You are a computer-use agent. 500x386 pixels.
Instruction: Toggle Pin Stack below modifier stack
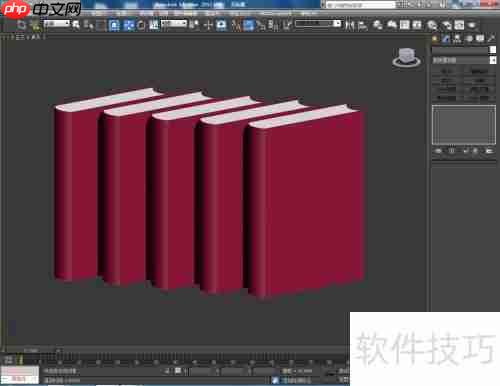click(438, 151)
